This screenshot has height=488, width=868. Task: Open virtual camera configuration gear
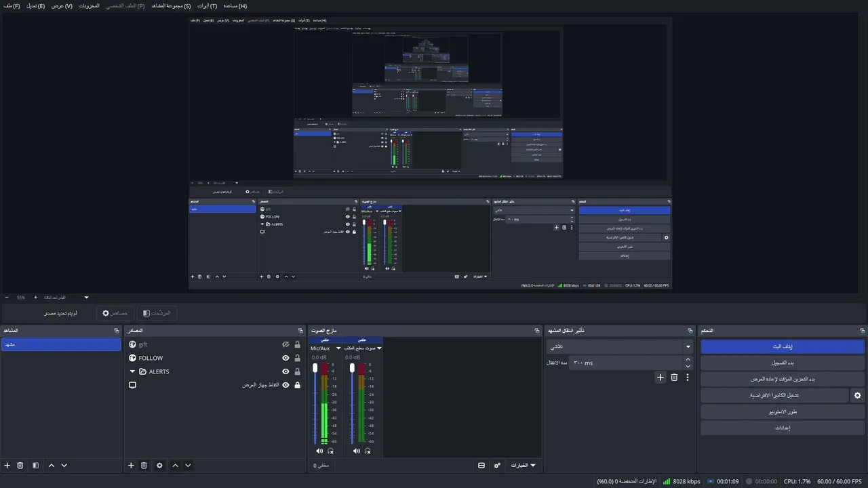[857, 395]
